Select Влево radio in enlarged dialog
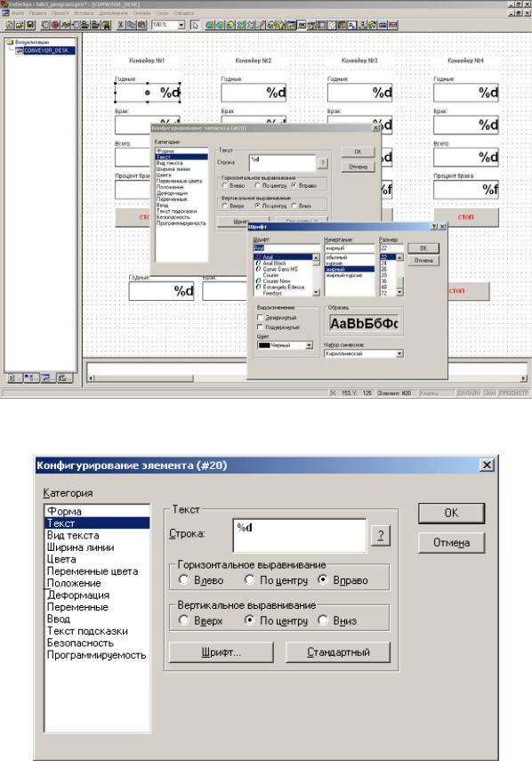This screenshot has width=532, height=761. (183, 579)
